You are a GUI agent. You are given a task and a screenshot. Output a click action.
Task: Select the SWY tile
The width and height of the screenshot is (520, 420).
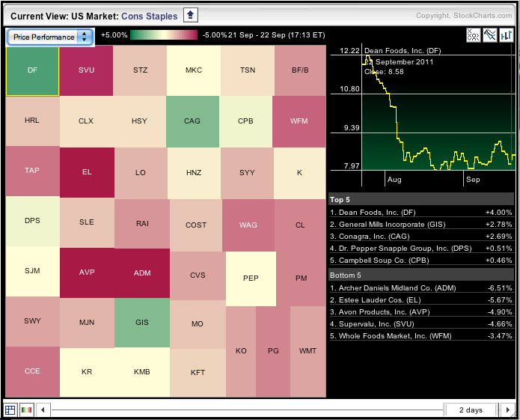pyautogui.click(x=32, y=321)
